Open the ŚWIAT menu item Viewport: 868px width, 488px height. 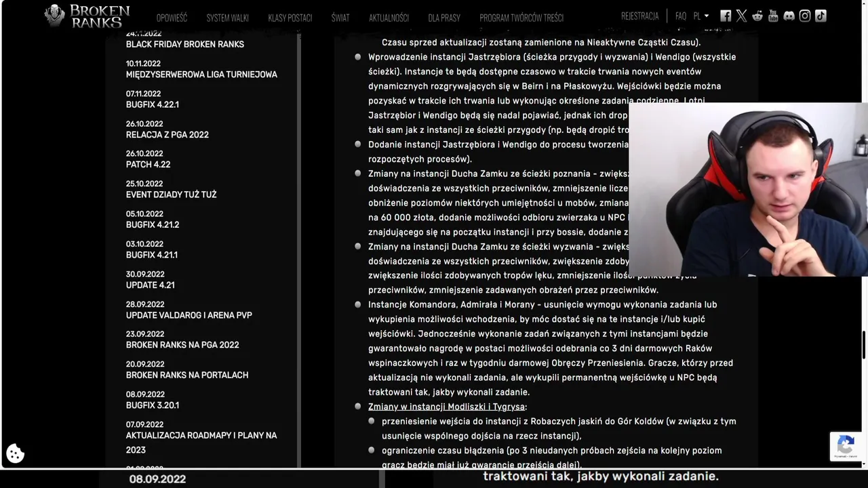pos(340,18)
